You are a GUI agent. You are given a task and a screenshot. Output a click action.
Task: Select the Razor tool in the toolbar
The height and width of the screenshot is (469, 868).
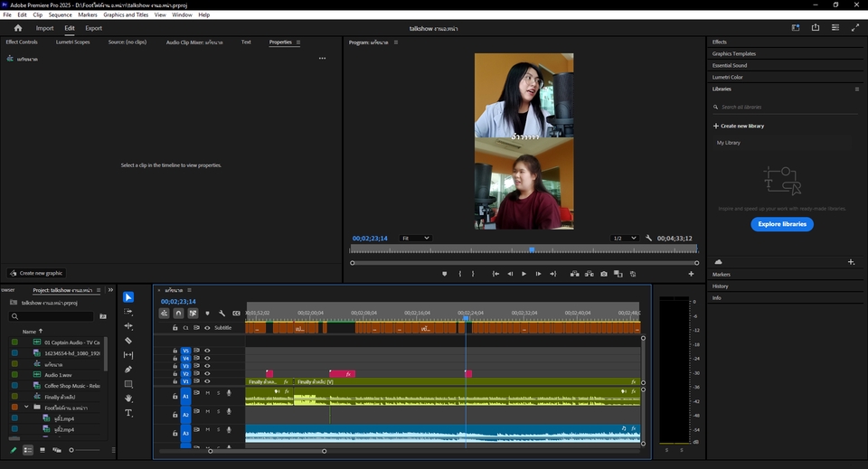pos(128,341)
